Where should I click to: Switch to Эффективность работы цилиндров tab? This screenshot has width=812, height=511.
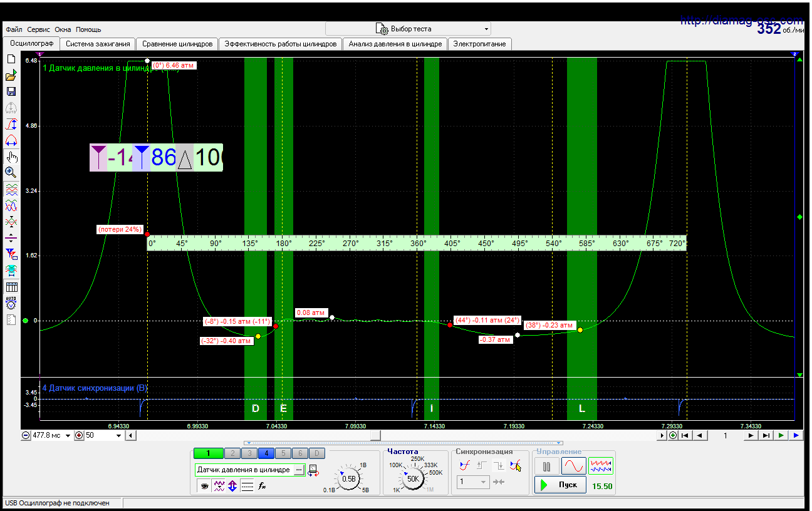point(281,44)
